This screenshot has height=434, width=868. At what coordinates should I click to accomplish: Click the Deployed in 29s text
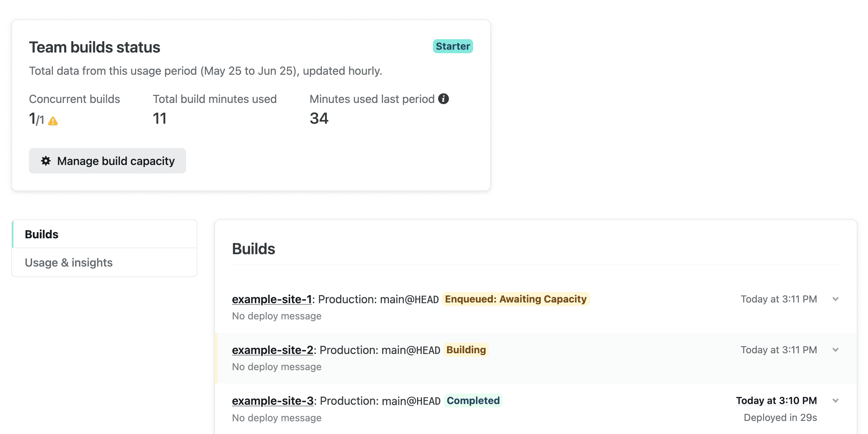(780, 418)
